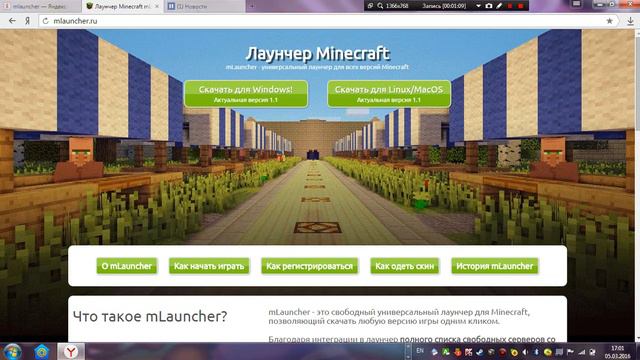Image resolution: width=640 pixels, height=360 pixels.
Task: Open the taskbar clock showing 17:01
Action: pos(618,352)
